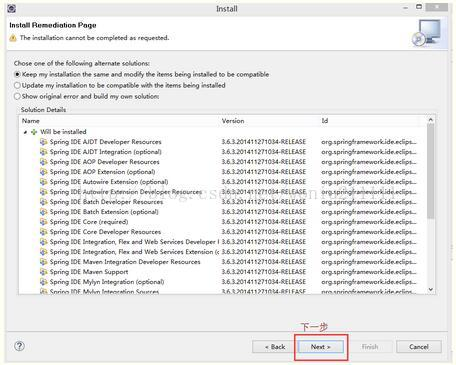The image size is (456, 365).
Task: Click icon of Spring IDE Batch Extension (optional)
Action: [x=43, y=212]
